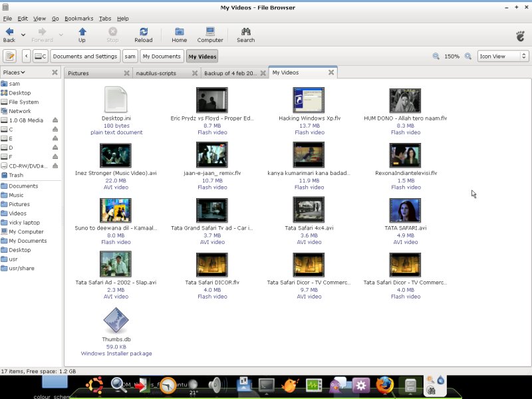Open the Go menu
Image resolution: width=532 pixels, height=399 pixels.
pyautogui.click(x=55, y=19)
